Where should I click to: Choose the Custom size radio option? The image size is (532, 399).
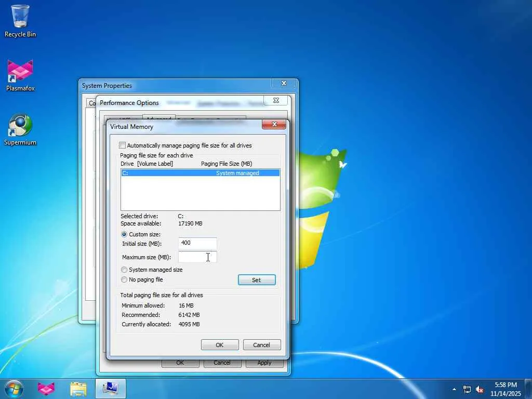pos(124,234)
